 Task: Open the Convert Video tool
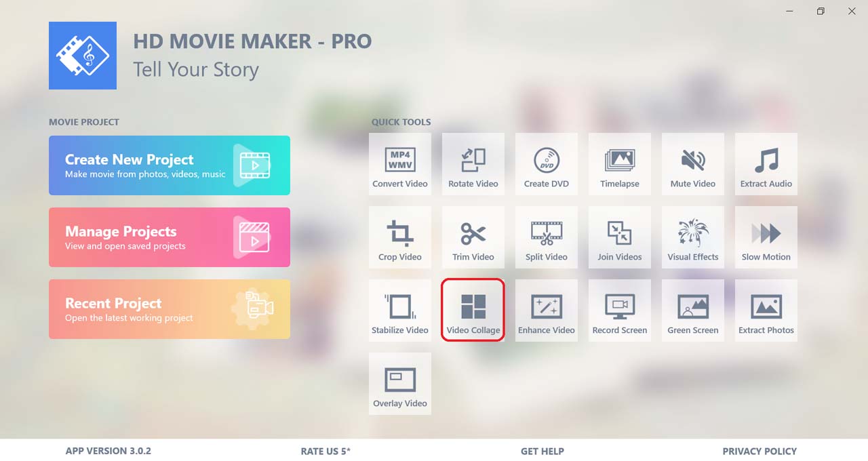coord(400,164)
